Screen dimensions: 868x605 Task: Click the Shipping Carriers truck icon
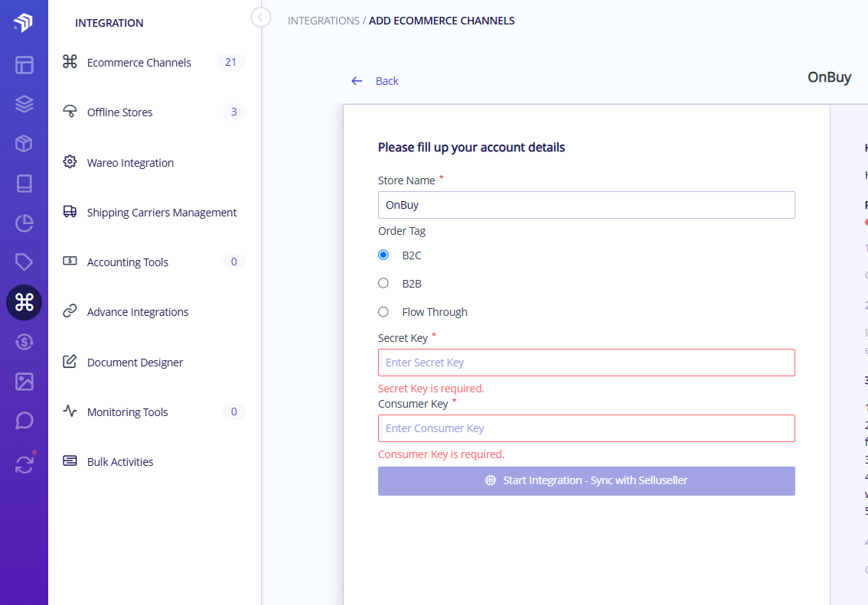click(x=70, y=211)
